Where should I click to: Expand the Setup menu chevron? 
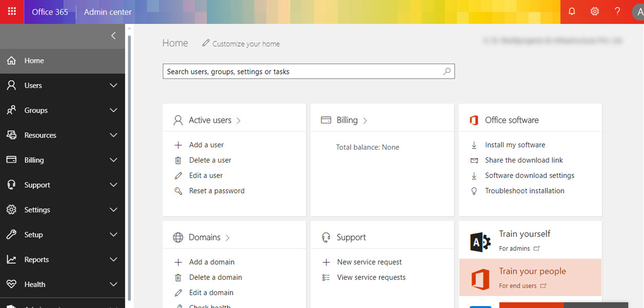[114, 235]
